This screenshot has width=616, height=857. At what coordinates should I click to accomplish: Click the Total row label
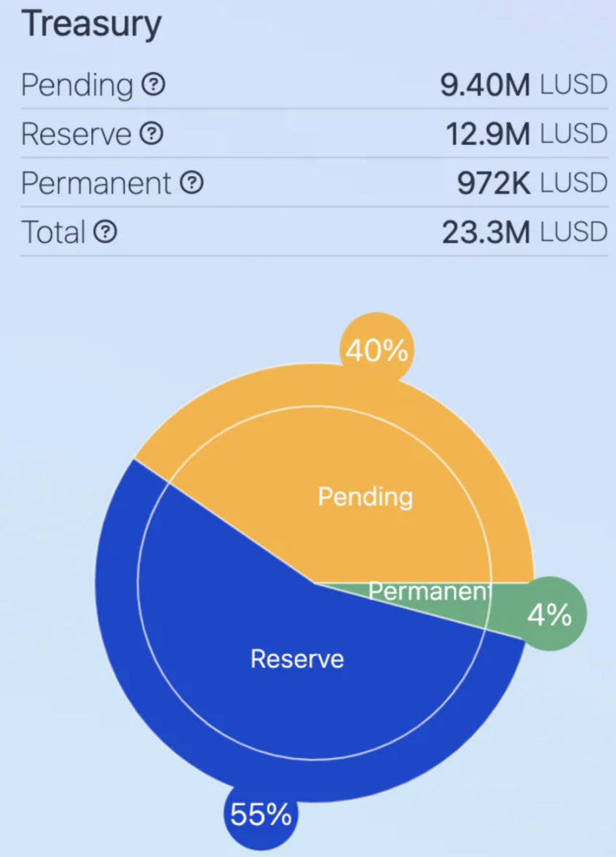click(x=53, y=232)
